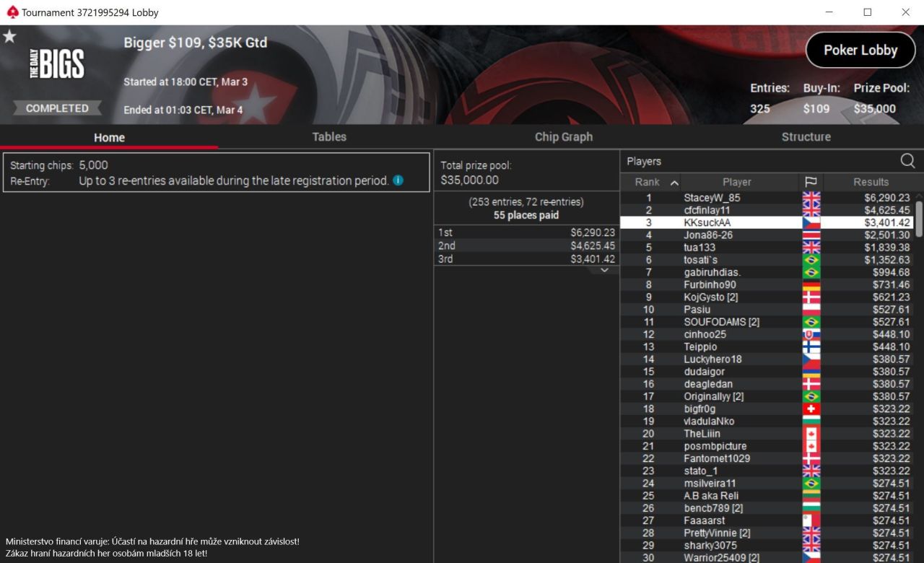Open the Structure tab
924x563 pixels.
806,136
